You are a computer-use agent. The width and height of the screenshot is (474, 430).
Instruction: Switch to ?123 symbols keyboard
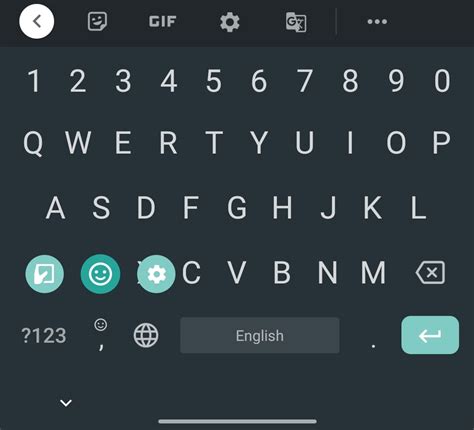44,335
